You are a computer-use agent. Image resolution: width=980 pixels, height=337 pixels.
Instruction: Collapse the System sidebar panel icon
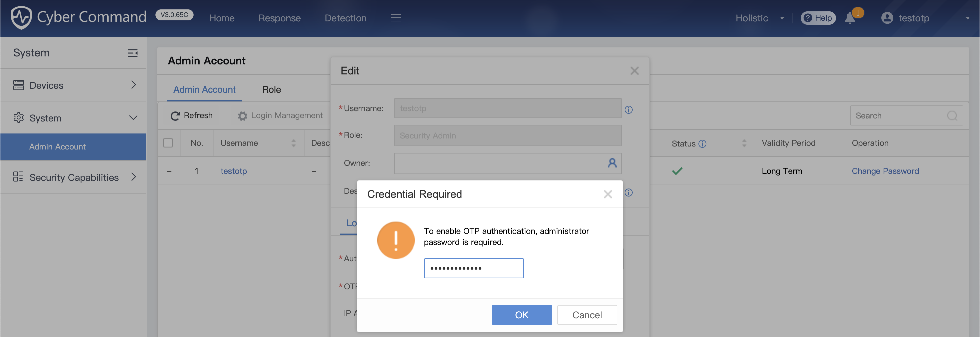pyautogui.click(x=132, y=53)
